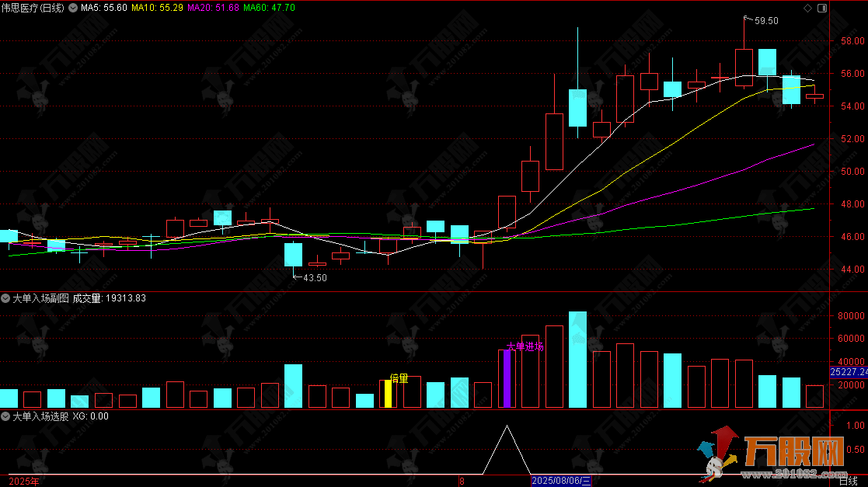Click the 59.50 high price marker
The image size is (868, 487).
click(x=765, y=21)
